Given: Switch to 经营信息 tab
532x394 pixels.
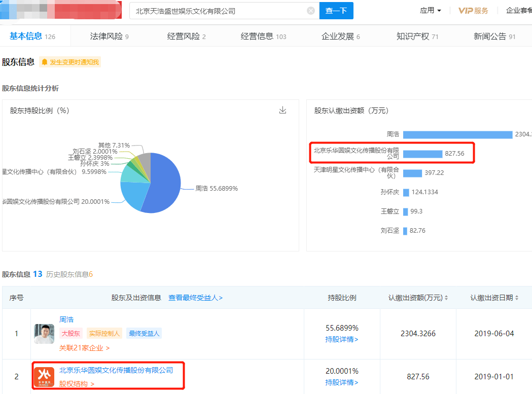Looking at the screenshot, I should tap(264, 37).
